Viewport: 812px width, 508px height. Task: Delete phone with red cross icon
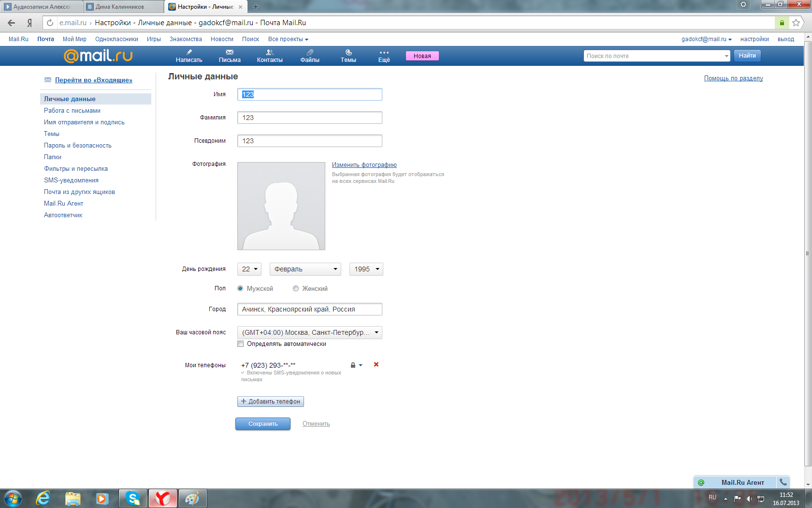376,364
